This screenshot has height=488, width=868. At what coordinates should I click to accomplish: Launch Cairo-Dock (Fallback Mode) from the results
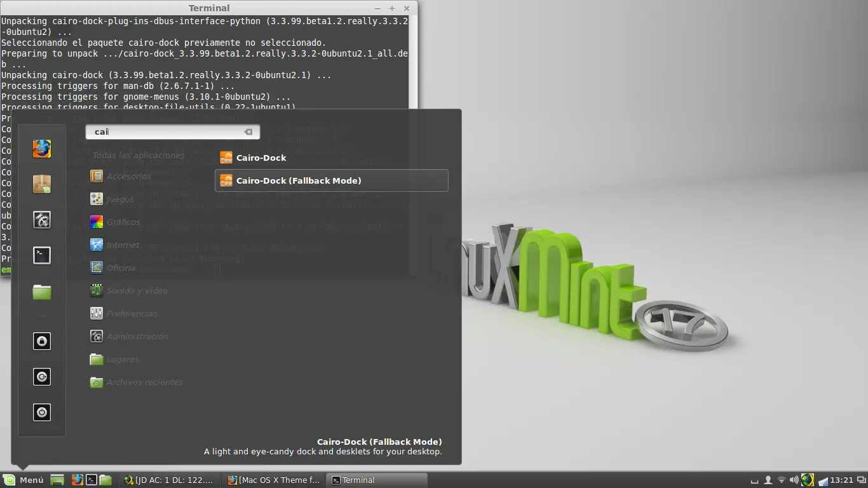(x=332, y=180)
